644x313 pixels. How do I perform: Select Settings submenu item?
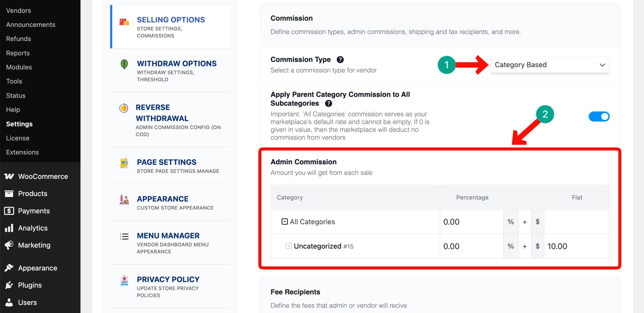[19, 124]
